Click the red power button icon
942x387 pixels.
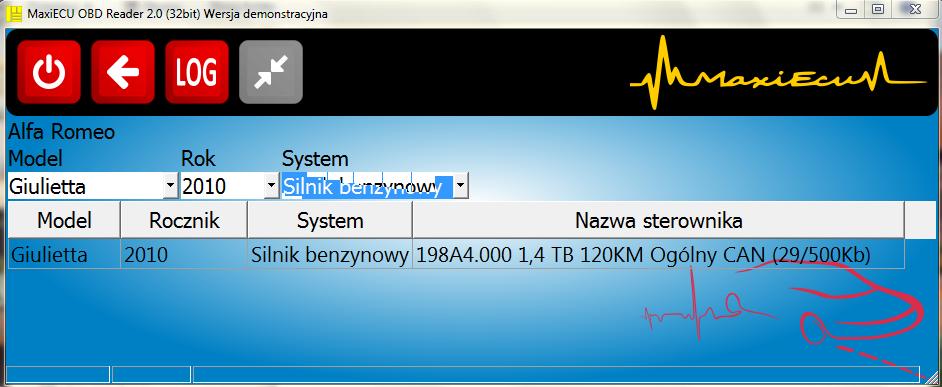click(x=49, y=72)
